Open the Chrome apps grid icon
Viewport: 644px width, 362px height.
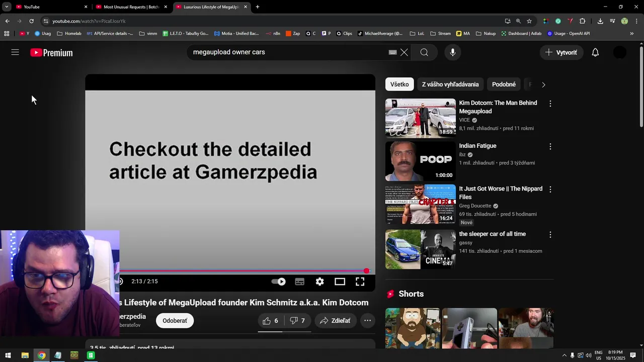[x=7, y=34]
